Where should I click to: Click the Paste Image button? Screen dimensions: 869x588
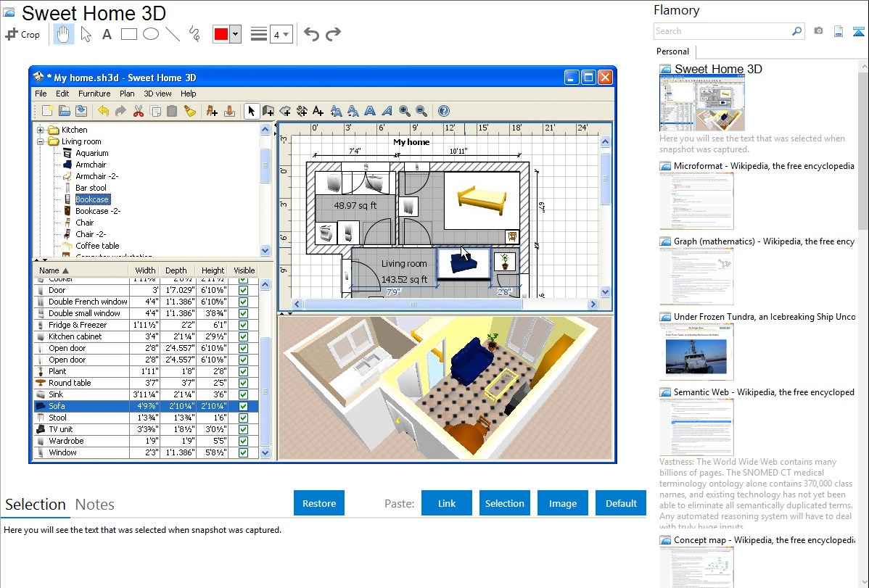(562, 503)
